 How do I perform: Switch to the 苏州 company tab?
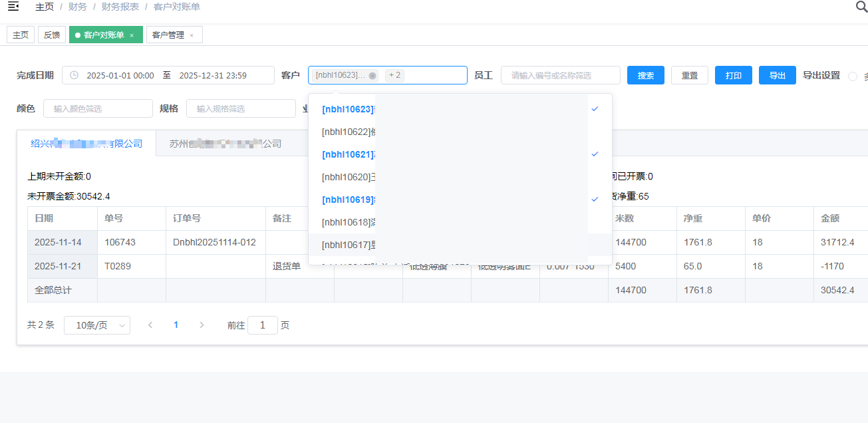[x=225, y=144]
